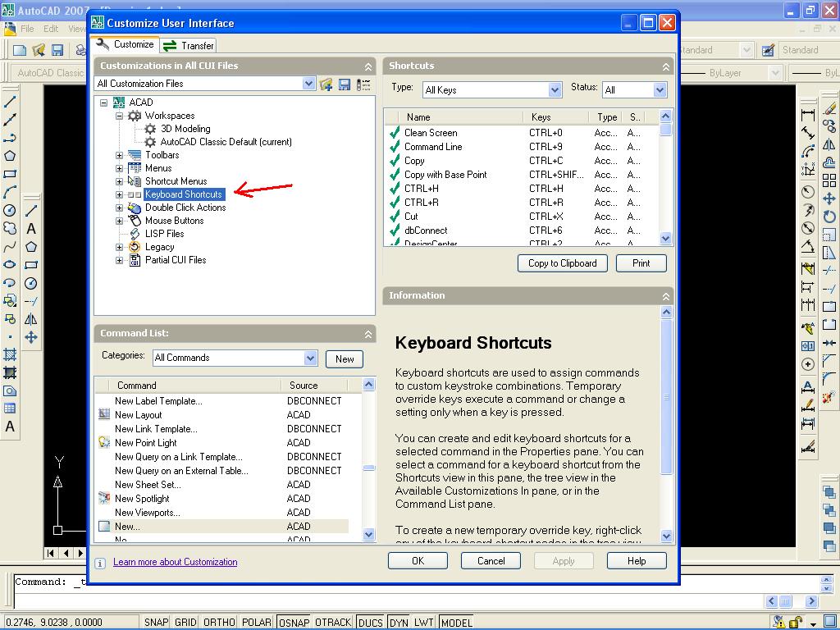The height and width of the screenshot is (630, 840).
Task: Select the Spline draw tool
Action: (x=10, y=246)
